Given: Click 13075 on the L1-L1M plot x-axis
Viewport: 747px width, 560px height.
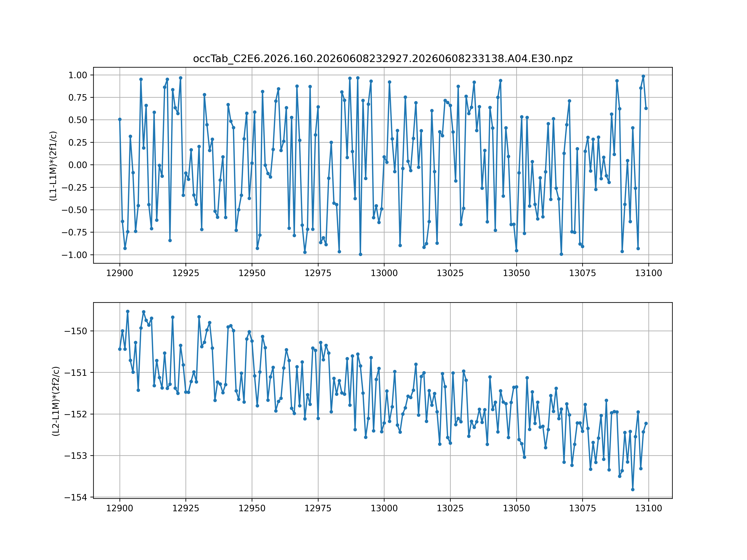Looking at the screenshot, I should point(582,273).
